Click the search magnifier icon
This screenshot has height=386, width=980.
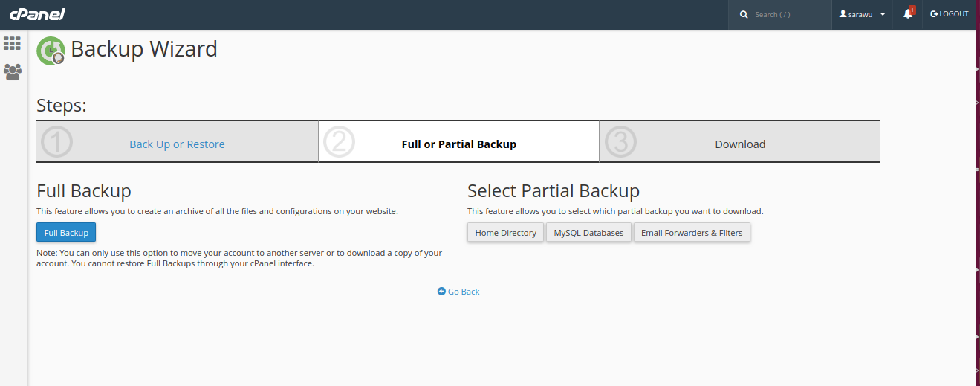point(743,15)
